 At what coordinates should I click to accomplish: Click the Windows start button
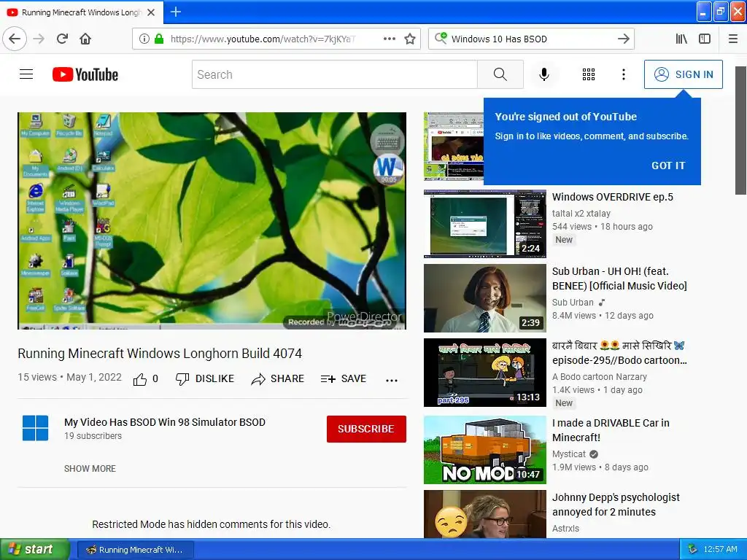pos(34,549)
